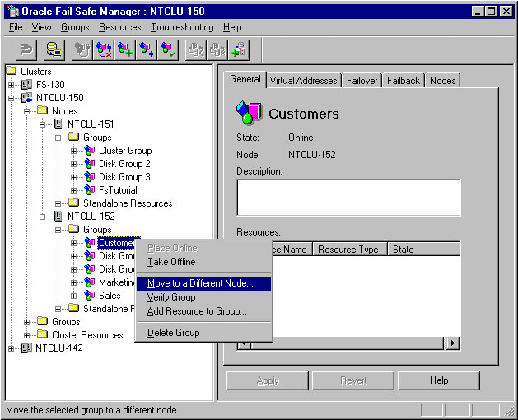Click the NTCLU-142 cluster icon in tree
The width and height of the screenshot is (518, 420).
click(x=26, y=348)
